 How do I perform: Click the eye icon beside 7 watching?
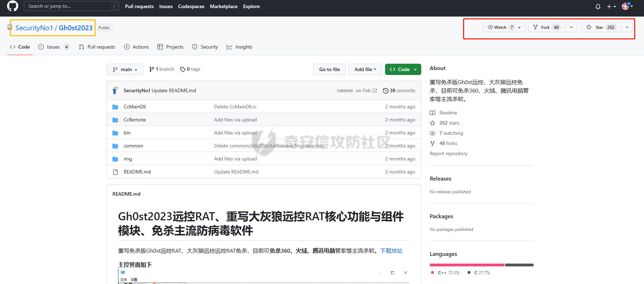click(x=432, y=133)
